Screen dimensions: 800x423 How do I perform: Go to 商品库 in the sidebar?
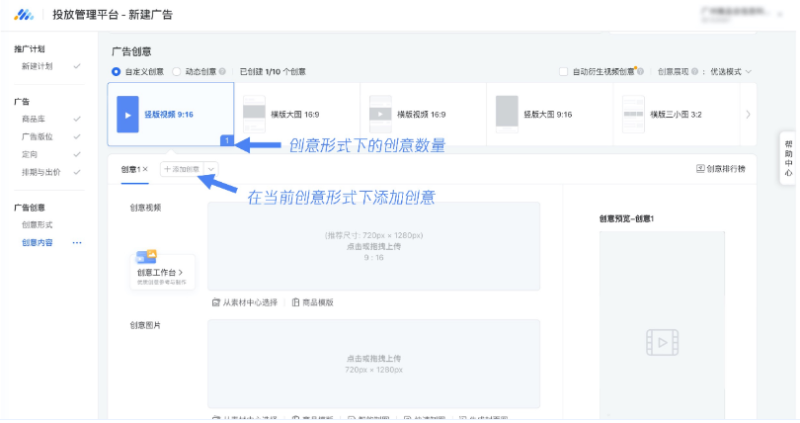pyautogui.click(x=33, y=119)
